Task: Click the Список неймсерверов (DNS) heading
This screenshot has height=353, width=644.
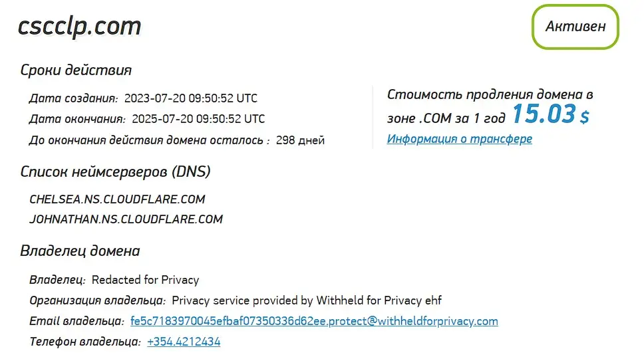Action: tap(115, 172)
